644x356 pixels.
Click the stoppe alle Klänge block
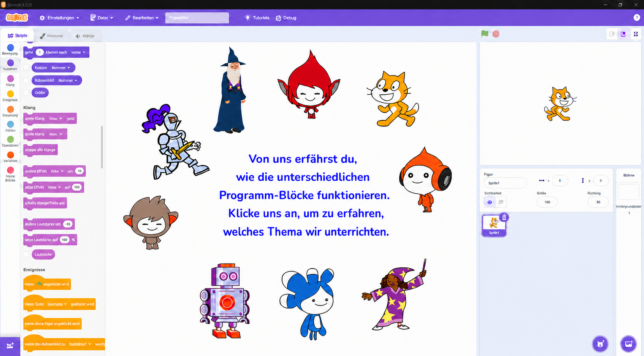click(x=40, y=150)
